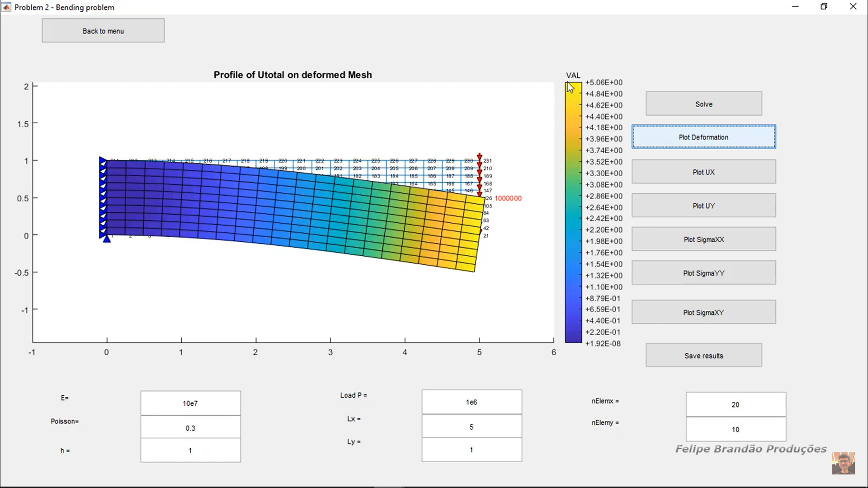
Task: Click the nElemx input field
Action: (736, 404)
